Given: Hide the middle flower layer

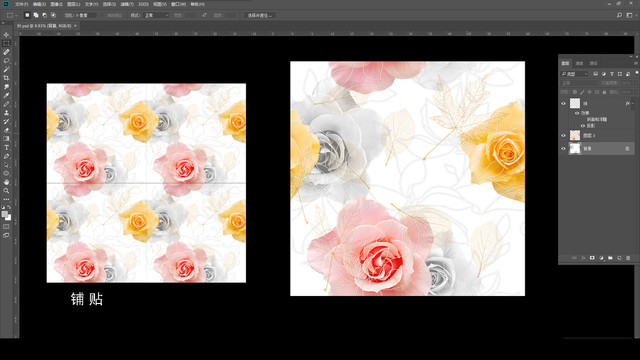Looking at the screenshot, I should coord(563,136).
